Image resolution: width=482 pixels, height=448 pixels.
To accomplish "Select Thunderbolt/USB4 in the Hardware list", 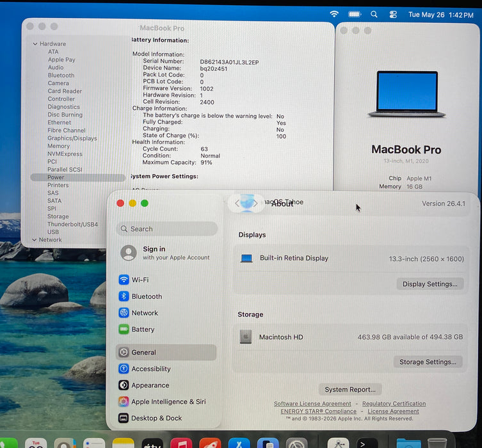I will (72, 224).
